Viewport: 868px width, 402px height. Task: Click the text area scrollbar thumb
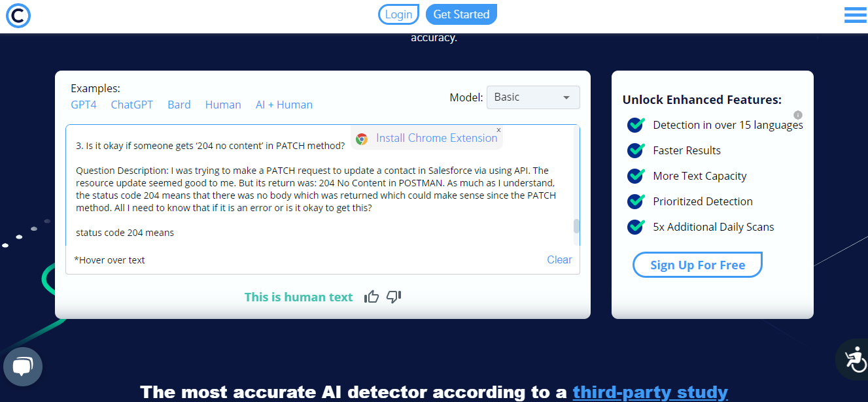pyautogui.click(x=576, y=226)
